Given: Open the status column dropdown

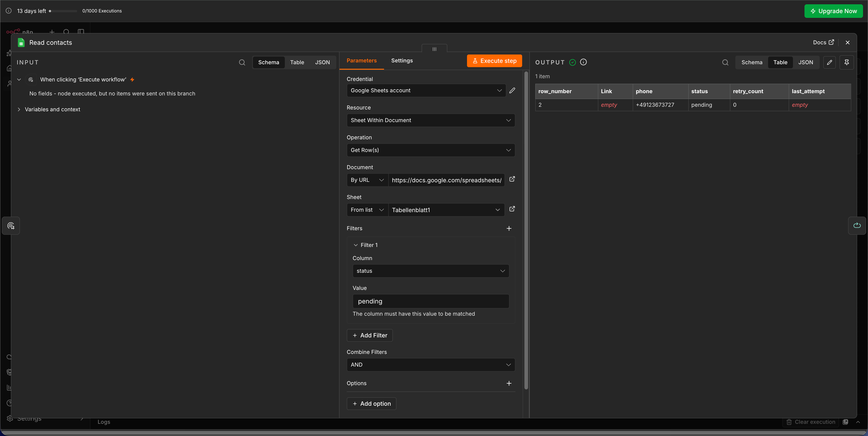Looking at the screenshot, I should pyautogui.click(x=431, y=271).
